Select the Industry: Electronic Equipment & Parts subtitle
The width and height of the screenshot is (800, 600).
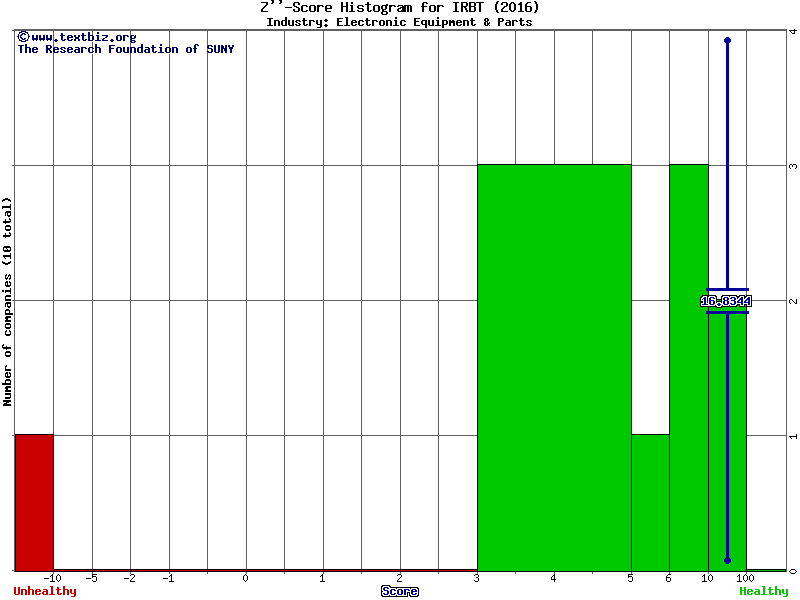(399, 22)
